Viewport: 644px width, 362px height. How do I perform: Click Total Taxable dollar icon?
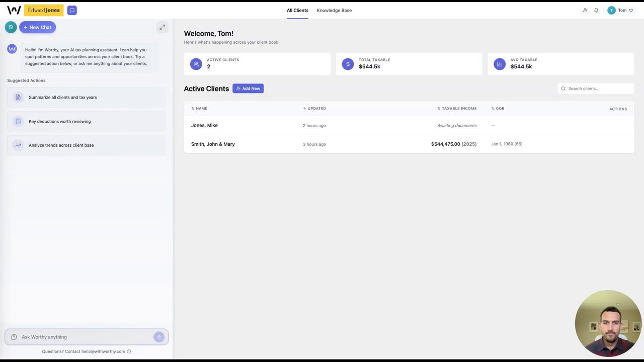pyautogui.click(x=348, y=64)
